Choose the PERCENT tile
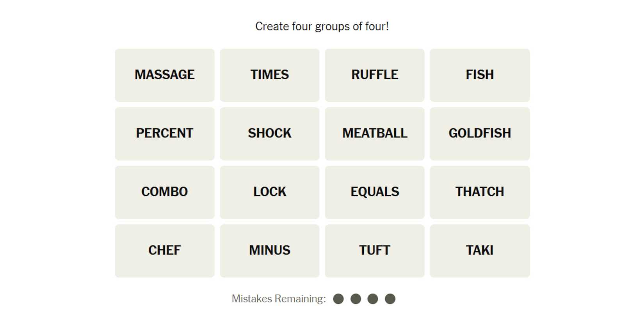 [164, 133]
